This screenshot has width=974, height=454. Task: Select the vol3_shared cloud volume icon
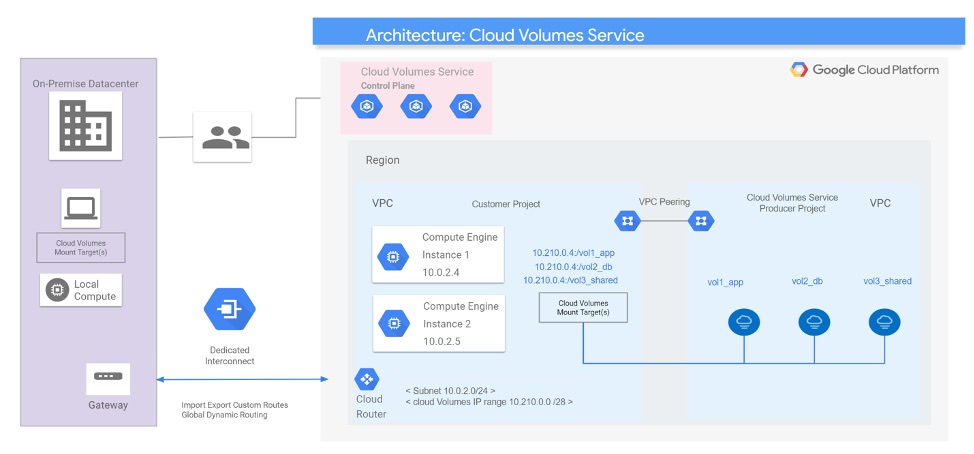click(883, 322)
